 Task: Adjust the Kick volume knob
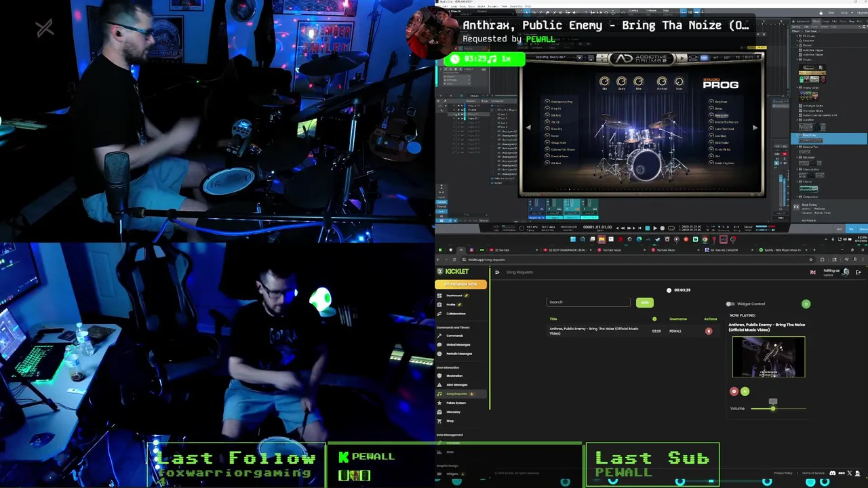point(604,81)
